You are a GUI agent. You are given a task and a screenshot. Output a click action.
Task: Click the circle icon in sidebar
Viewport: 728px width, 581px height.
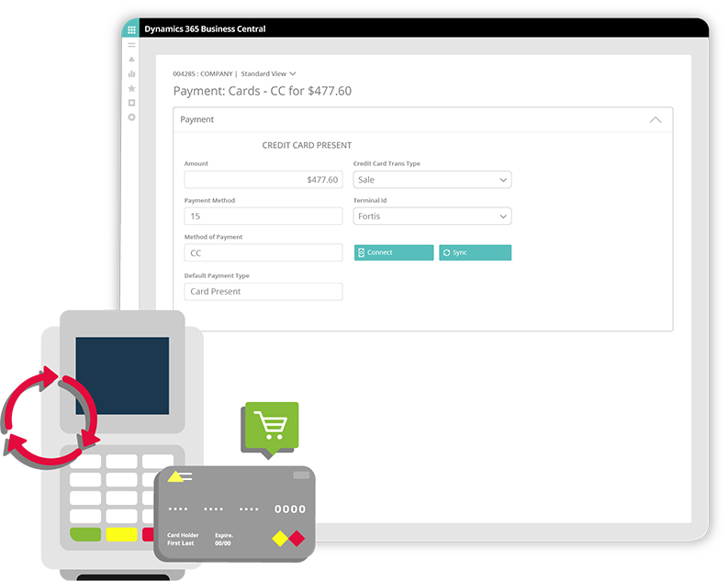(132, 117)
